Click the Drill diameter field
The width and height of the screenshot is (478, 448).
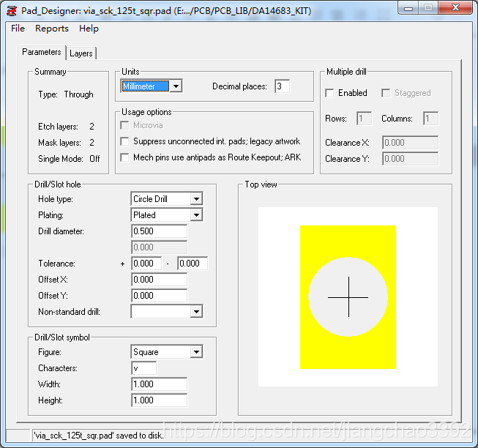pyautogui.click(x=159, y=231)
